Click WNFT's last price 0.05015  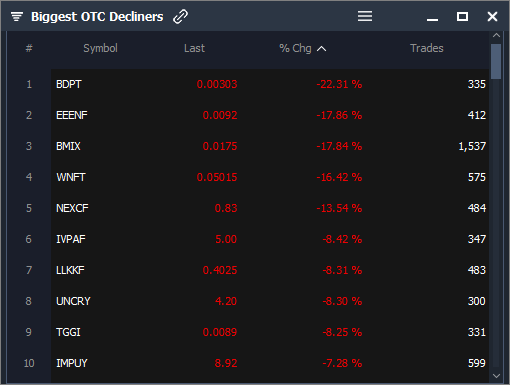[217, 177]
